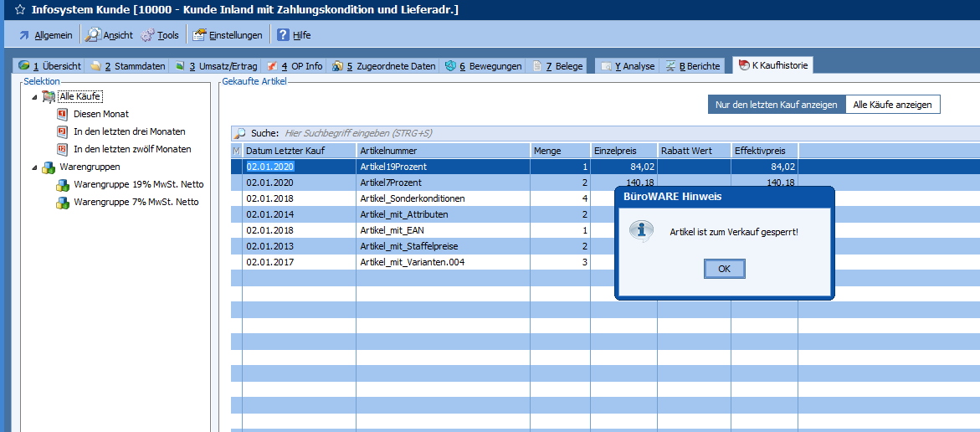
Task: Switch to the OP Info tab
Action: 298,66
